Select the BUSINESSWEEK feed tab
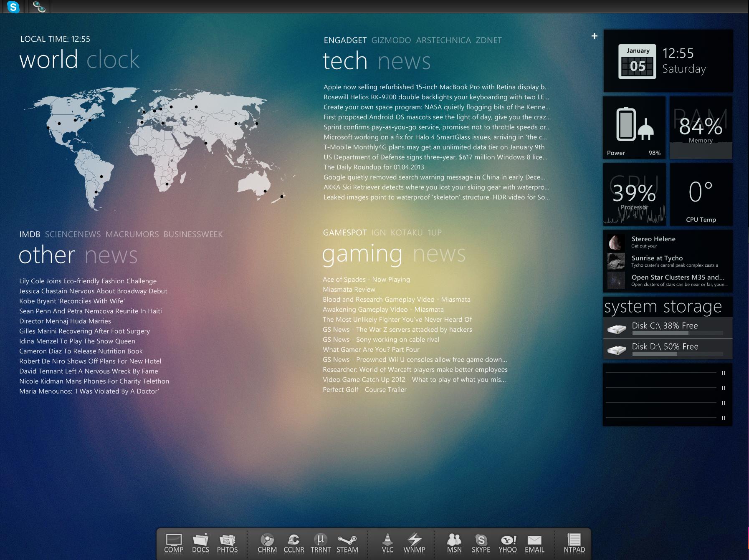The width and height of the screenshot is (749, 560). tap(193, 234)
